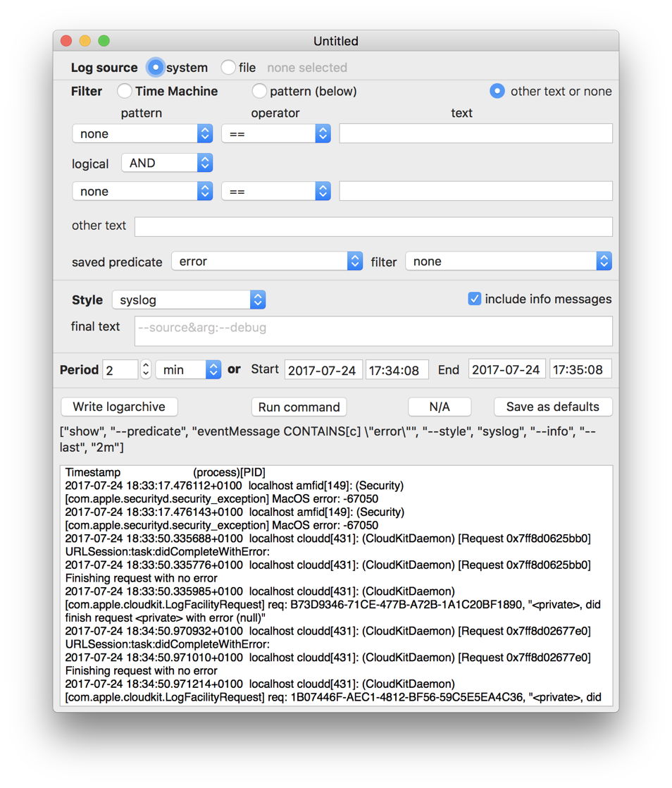Open the filter 'none' dropdown
672x788 pixels.
508,261
